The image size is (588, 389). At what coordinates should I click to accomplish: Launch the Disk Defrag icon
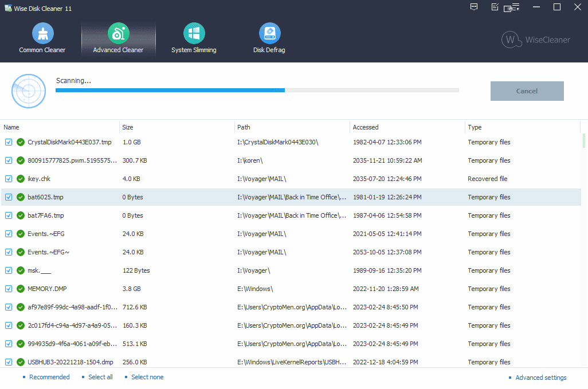269,33
